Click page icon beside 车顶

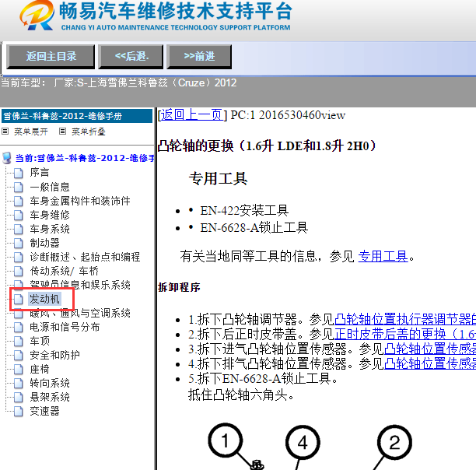(19, 342)
